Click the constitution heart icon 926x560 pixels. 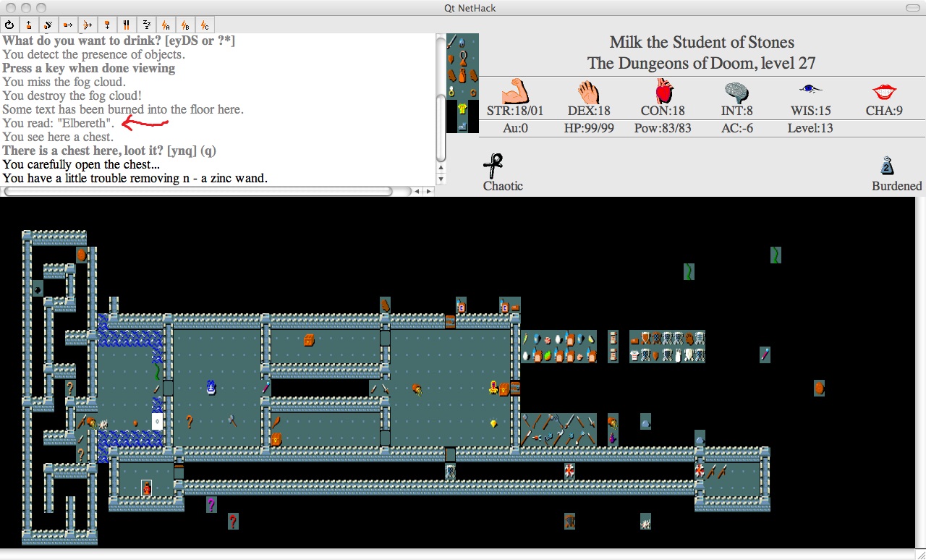(663, 91)
